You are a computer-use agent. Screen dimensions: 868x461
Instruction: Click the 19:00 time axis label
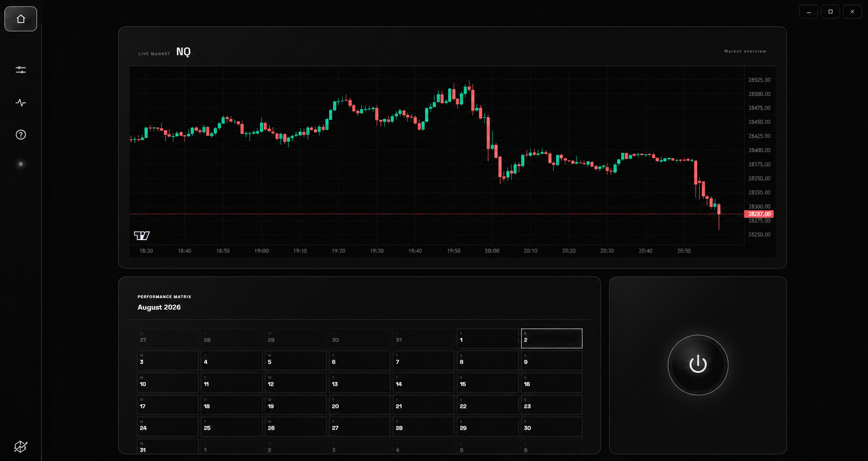point(261,251)
